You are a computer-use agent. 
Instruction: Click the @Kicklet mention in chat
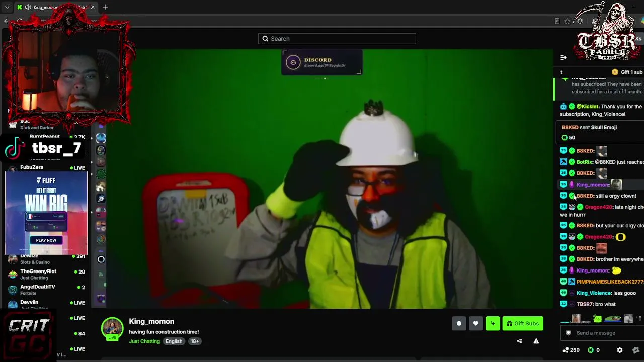(588, 107)
